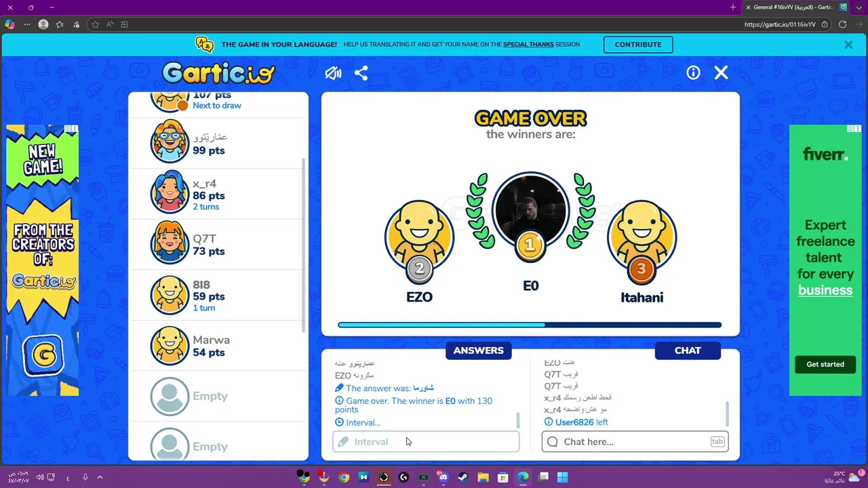The height and width of the screenshot is (488, 868).
Task: Click the 'Game over. The winner is E0' message
Action: [x=414, y=405]
